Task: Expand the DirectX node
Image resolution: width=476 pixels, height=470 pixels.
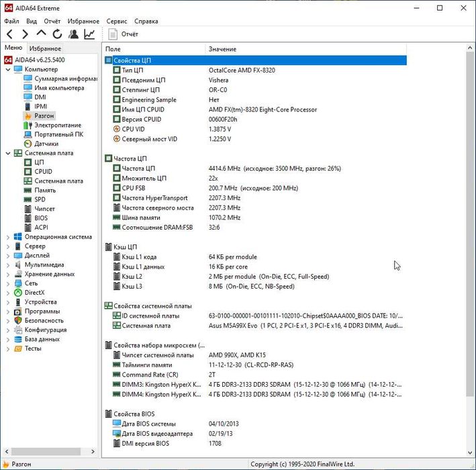Action: click(x=8, y=293)
